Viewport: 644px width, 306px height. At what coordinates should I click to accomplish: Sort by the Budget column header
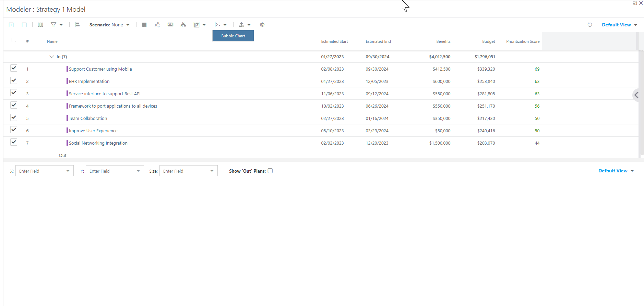(489, 41)
